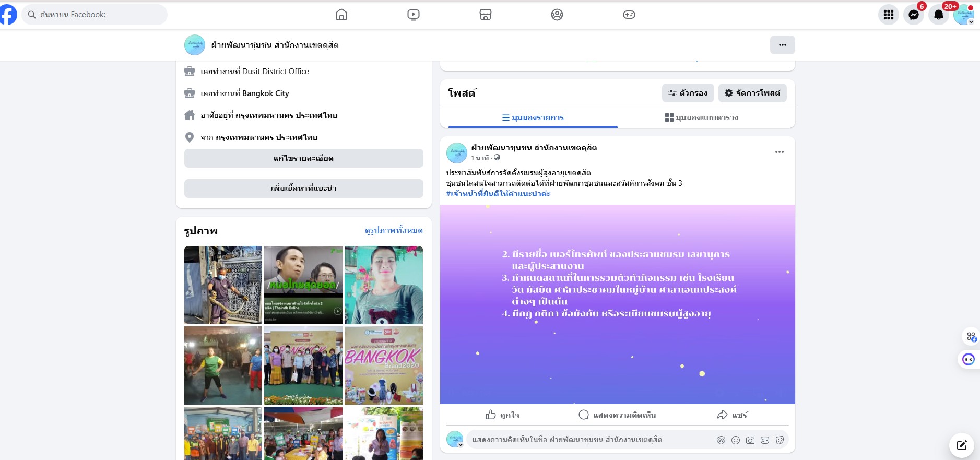This screenshot has width=980, height=460.
Task: Add a sticker to the comment
Action: (780, 440)
